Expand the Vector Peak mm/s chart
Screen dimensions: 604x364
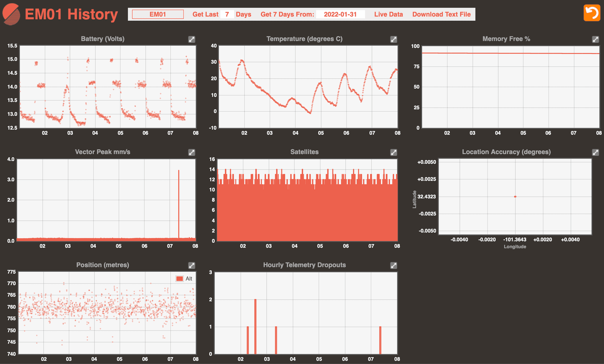pos(192,152)
